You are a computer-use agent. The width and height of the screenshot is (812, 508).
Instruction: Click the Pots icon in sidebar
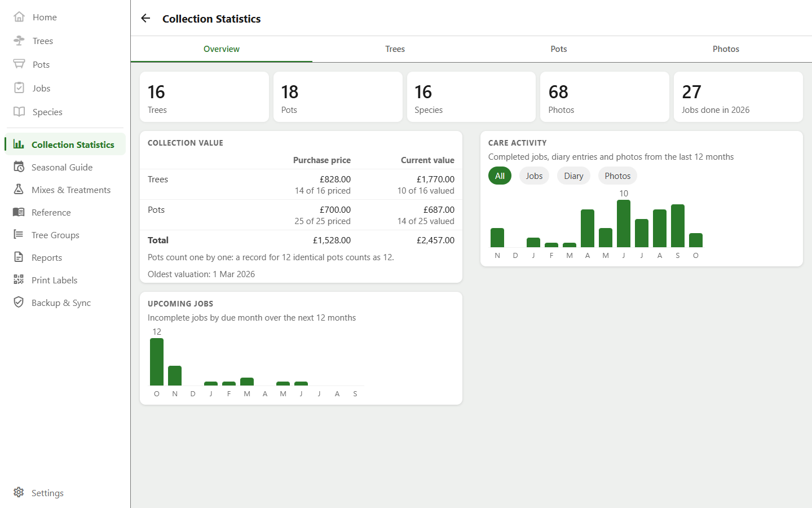tap(19, 64)
